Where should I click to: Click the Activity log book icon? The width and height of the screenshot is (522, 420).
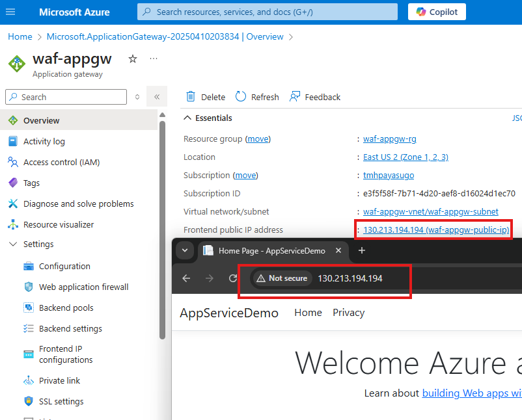click(12, 141)
